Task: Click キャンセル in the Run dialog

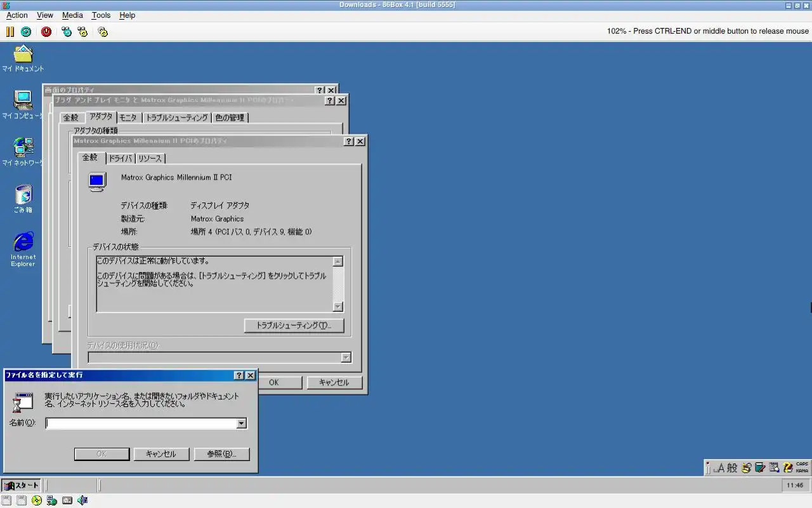Action: (x=160, y=454)
